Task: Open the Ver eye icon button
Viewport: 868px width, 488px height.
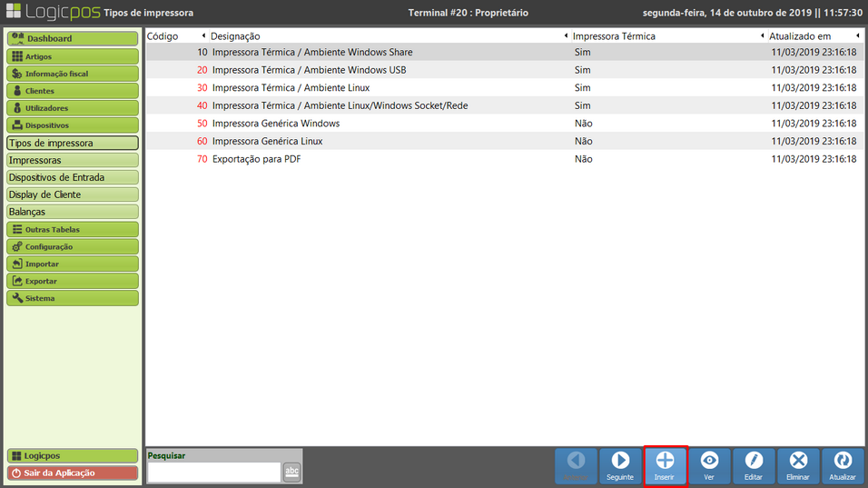Action: click(x=709, y=465)
